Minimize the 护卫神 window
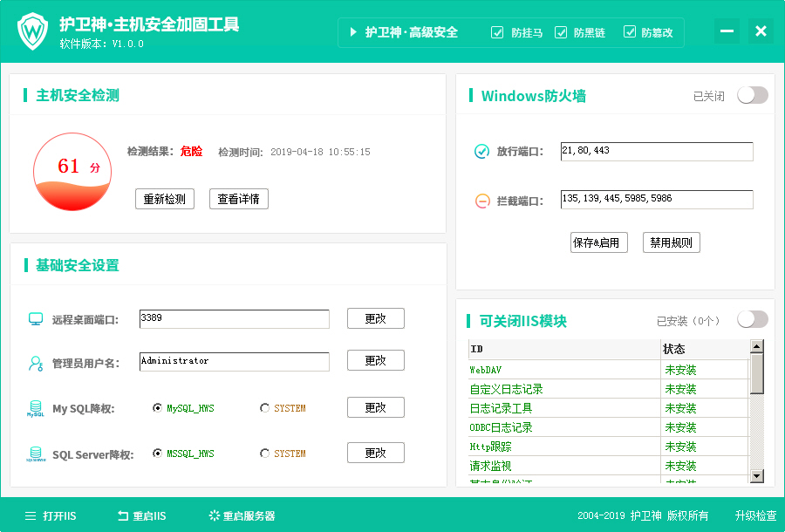The height and width of the screenshot is (532, 785). tap(727, 31)
